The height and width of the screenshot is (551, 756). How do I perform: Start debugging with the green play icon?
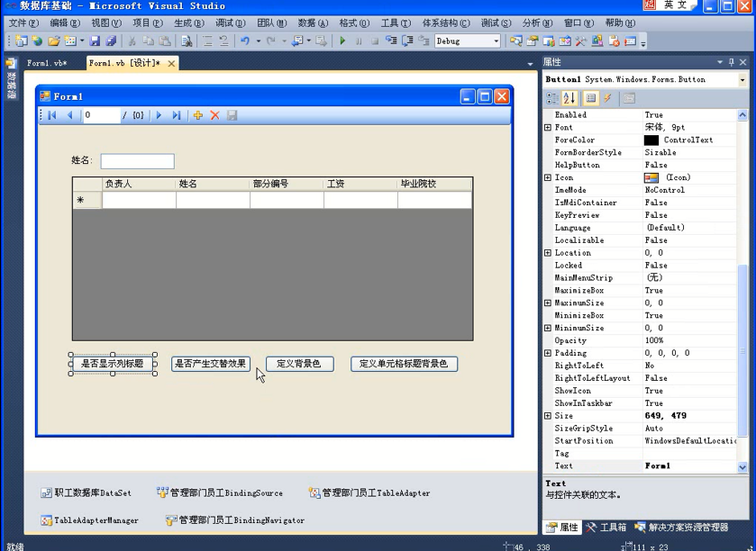pyautogui.click(x=342, y=41)
